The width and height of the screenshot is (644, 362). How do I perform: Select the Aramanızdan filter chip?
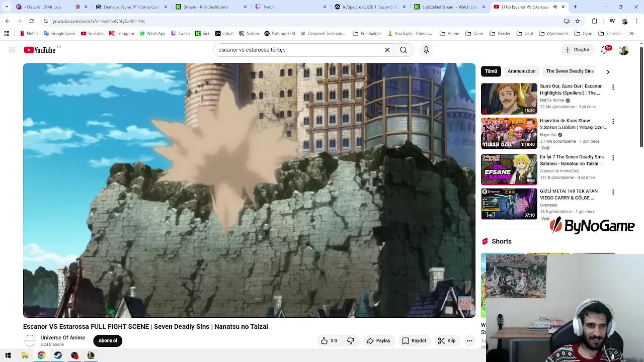pyautogui.click(x=521, y=71)
